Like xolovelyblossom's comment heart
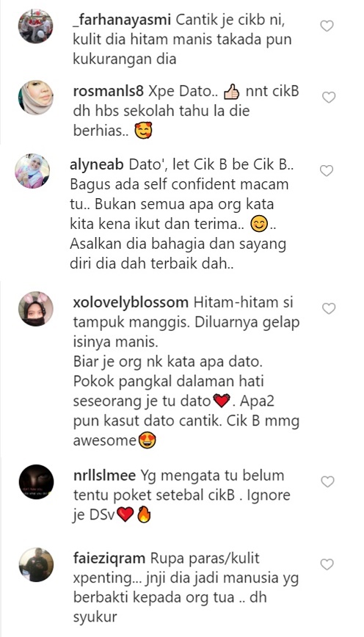Viewport: 364px width, 637px height. click(x=328, y=309)
